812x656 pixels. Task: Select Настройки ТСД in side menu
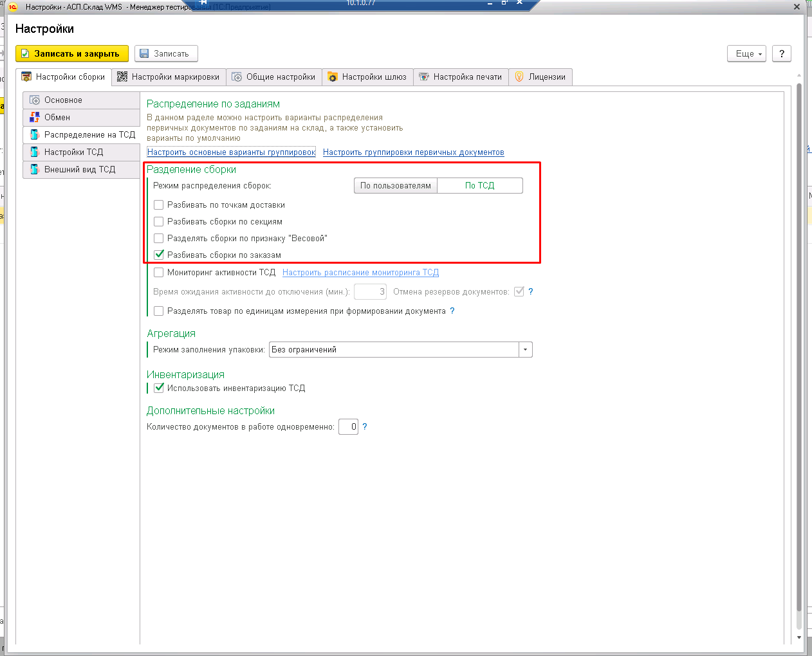81,152
